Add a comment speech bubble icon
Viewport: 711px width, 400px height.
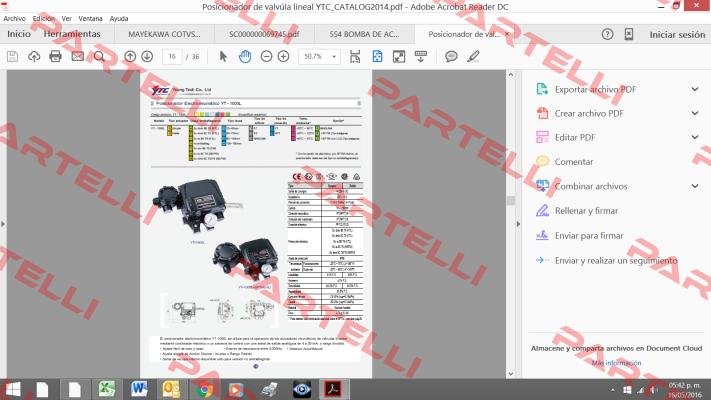451,57
